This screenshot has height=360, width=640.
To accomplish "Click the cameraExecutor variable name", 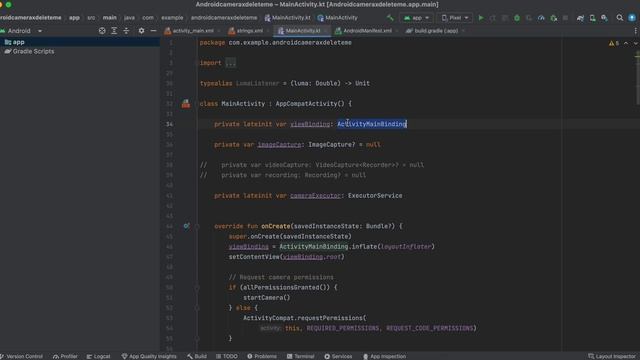I will pos(315,196).
